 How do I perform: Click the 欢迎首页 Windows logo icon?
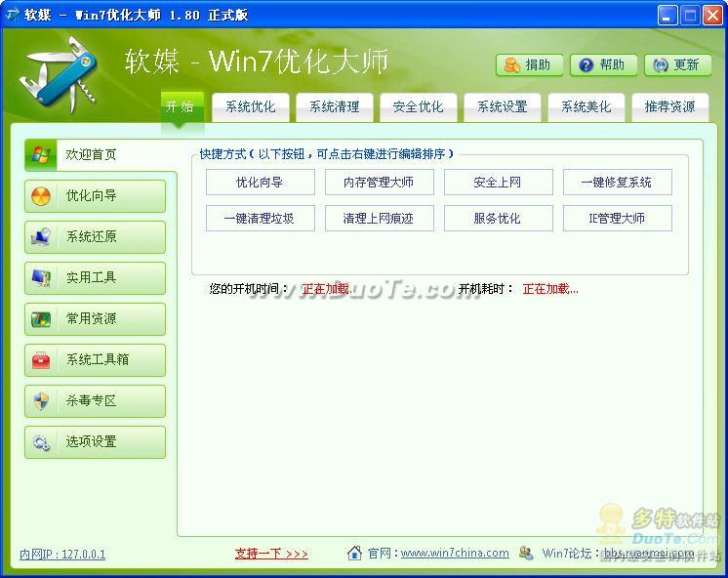click(41, 154)
